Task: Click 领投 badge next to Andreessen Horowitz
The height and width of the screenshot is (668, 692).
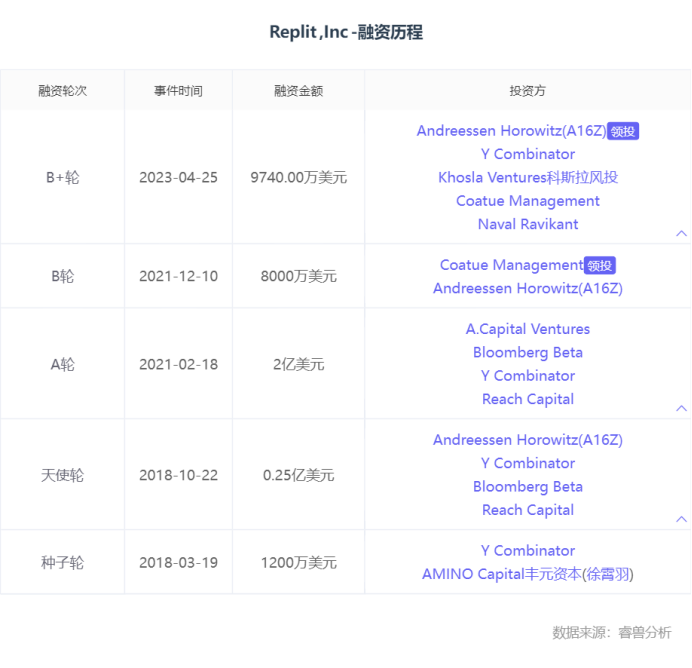Action: [623, 131]
